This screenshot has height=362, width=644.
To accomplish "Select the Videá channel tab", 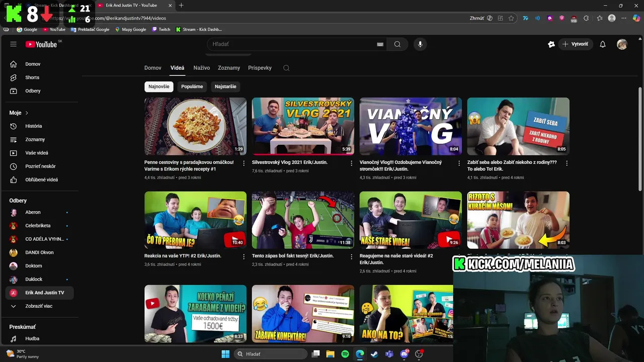I will (x=177, y=68).
